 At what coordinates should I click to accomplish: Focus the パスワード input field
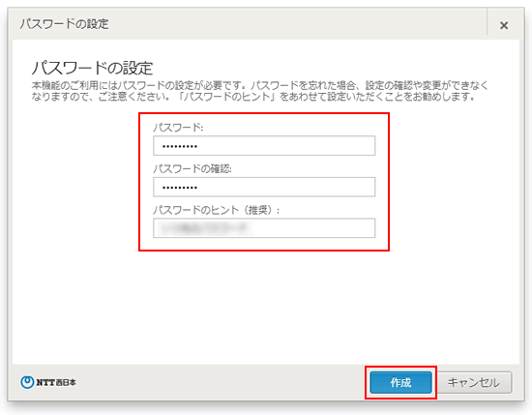click(x=264, y=146)
